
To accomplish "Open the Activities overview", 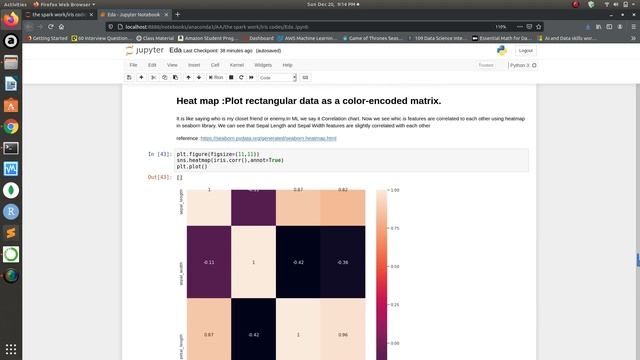I will pyautogui.click(x=15, y=4).
